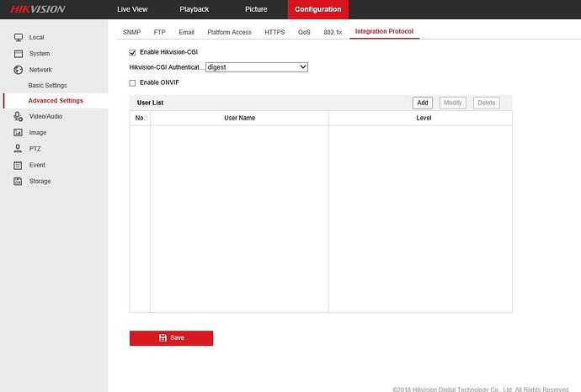The image size is (581, 392).
Task: Tick the Enable ONVIF checkbox
Action: click(132, 82)
